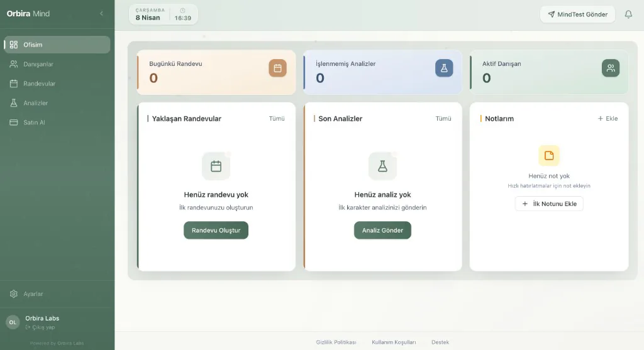Click the Ayarlar gear icon
Viewport: 644px width, 350px height.
[14, 294]
